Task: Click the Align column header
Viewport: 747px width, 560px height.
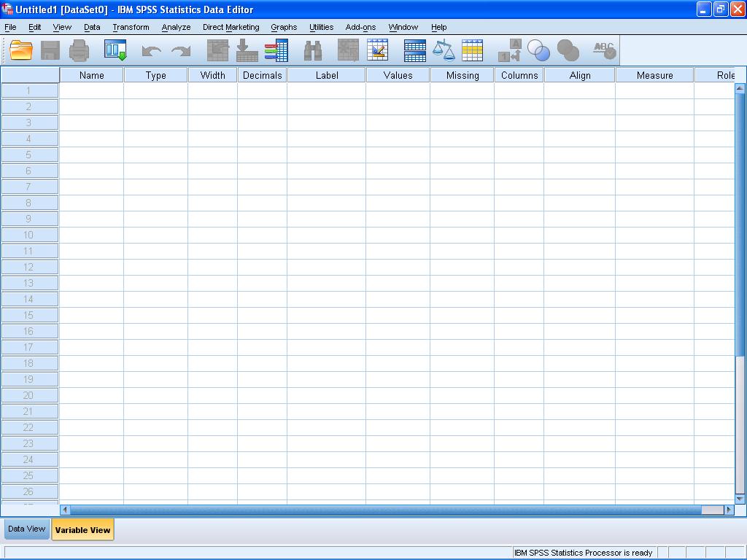Action: tap(580, 75)
